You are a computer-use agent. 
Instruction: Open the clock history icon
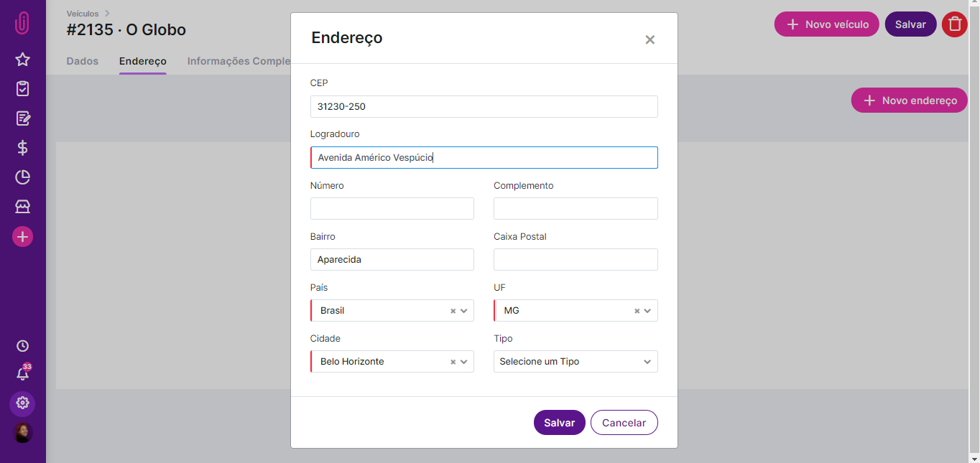[x=22, y=346]
